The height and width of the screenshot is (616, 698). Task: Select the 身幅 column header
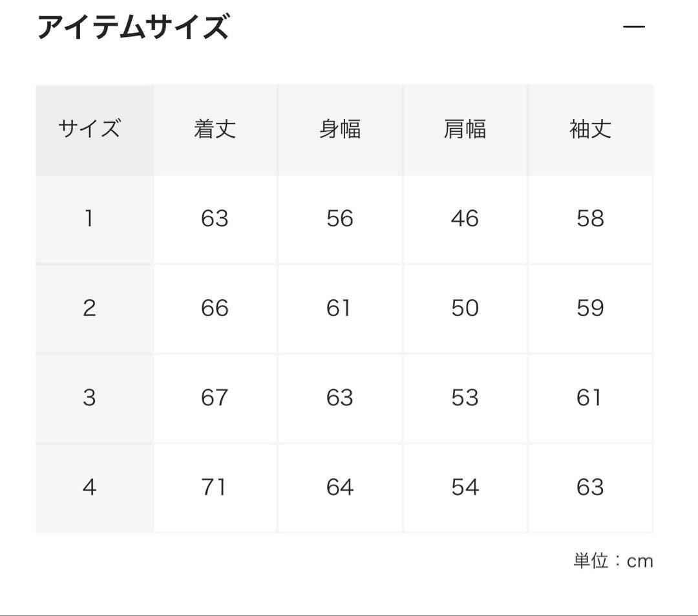(340, 129)
